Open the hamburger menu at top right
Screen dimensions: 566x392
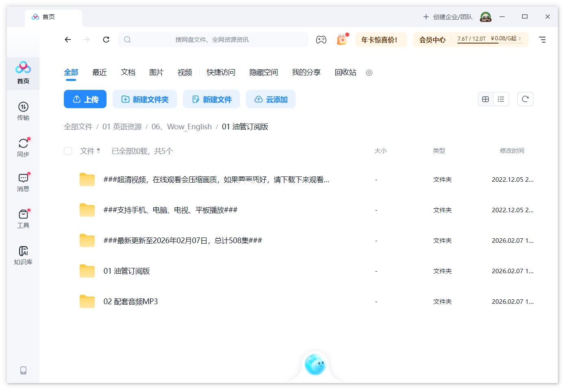(542, 39)
